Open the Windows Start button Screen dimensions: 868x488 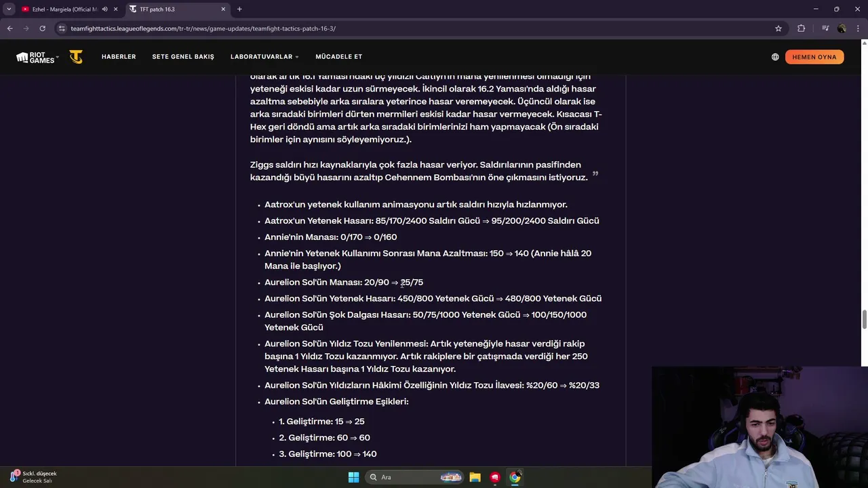pos(353,477)
